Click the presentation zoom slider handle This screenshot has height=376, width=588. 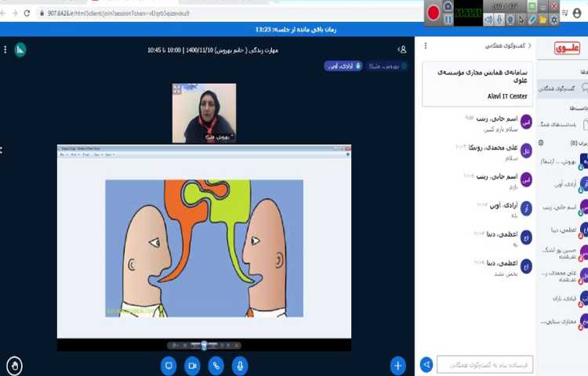click(x=204, y=345)
